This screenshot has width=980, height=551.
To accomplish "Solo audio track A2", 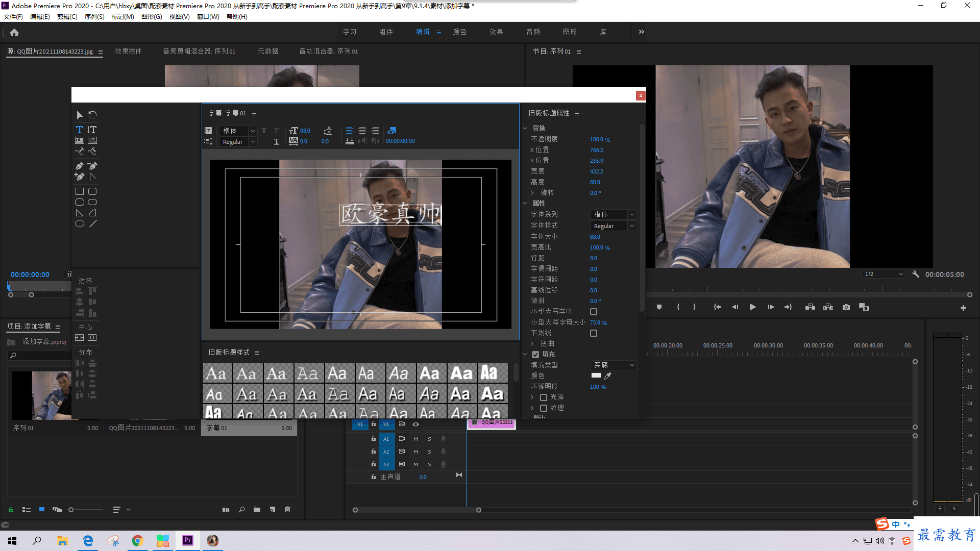I will 429,452.
